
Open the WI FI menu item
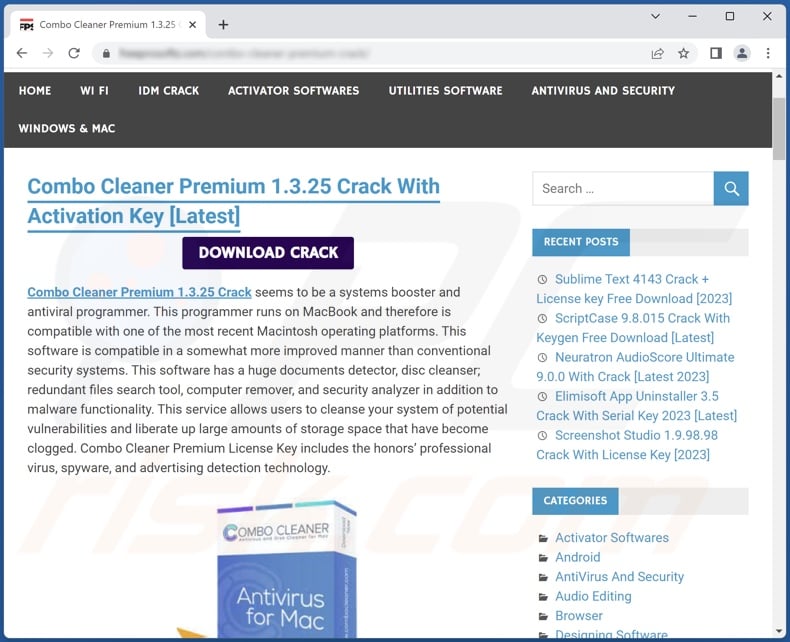[94, 91]
